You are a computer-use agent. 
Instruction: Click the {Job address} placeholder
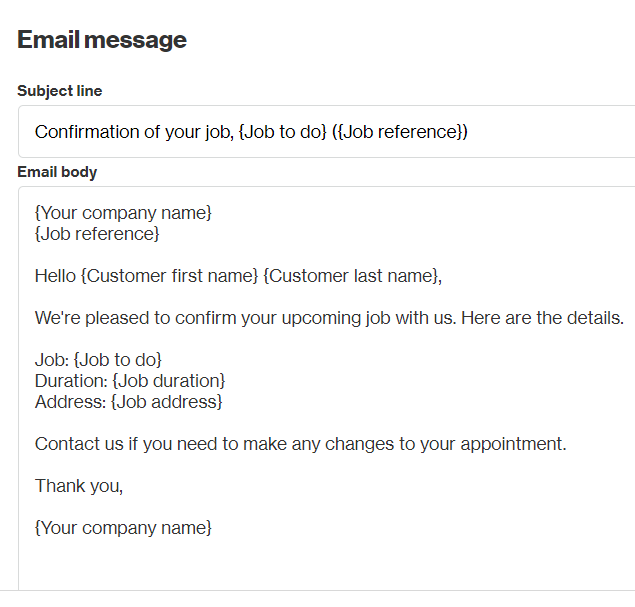167,402
